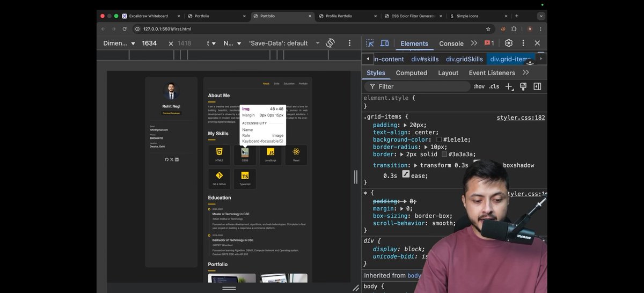Image resolution: width=644 pixels, height=293 pixels.
Task: Edit the viewport height value 1418
Action: tap(184, 43)
